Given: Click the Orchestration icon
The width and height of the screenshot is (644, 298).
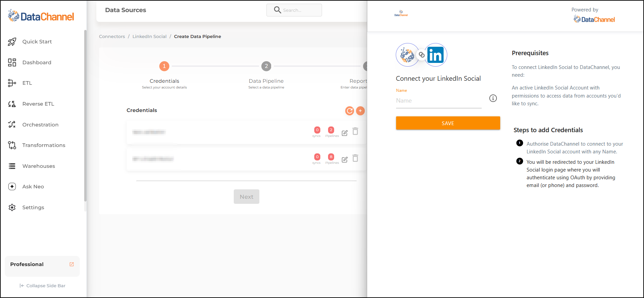Looking at the screenshot, I should (12, 124).
